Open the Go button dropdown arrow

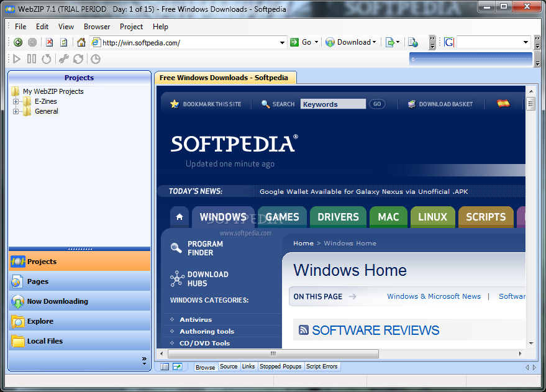point(317,42)
